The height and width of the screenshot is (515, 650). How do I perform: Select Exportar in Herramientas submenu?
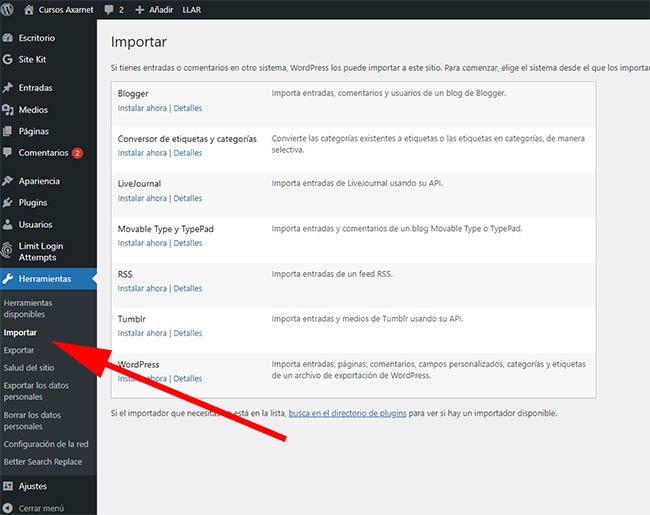[x=19, y=350]
